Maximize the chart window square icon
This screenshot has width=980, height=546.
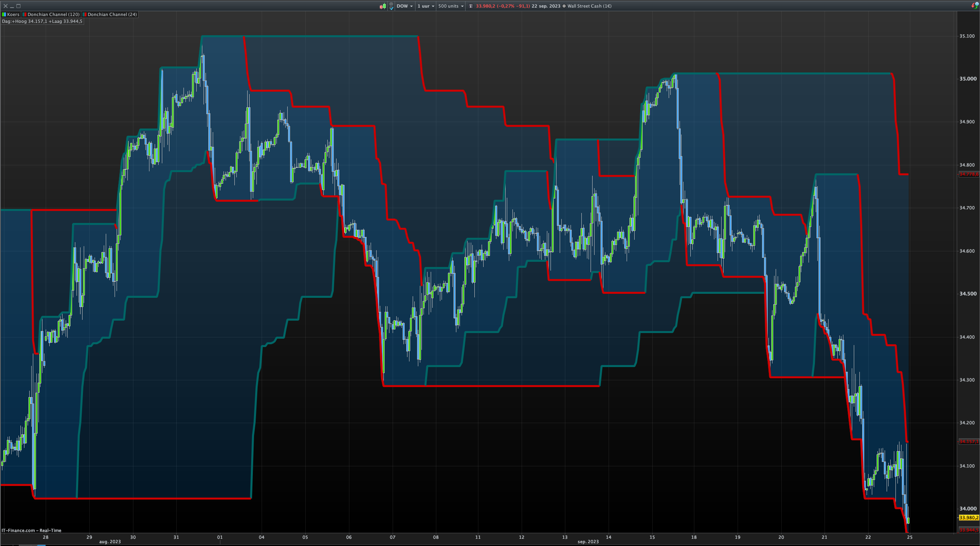18,6
